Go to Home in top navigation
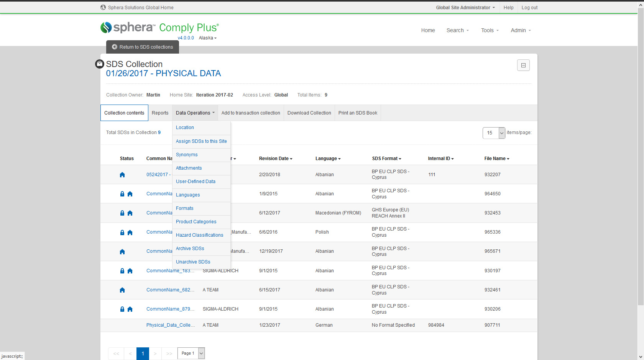This screenshot has height=360, width=644. 428,30
